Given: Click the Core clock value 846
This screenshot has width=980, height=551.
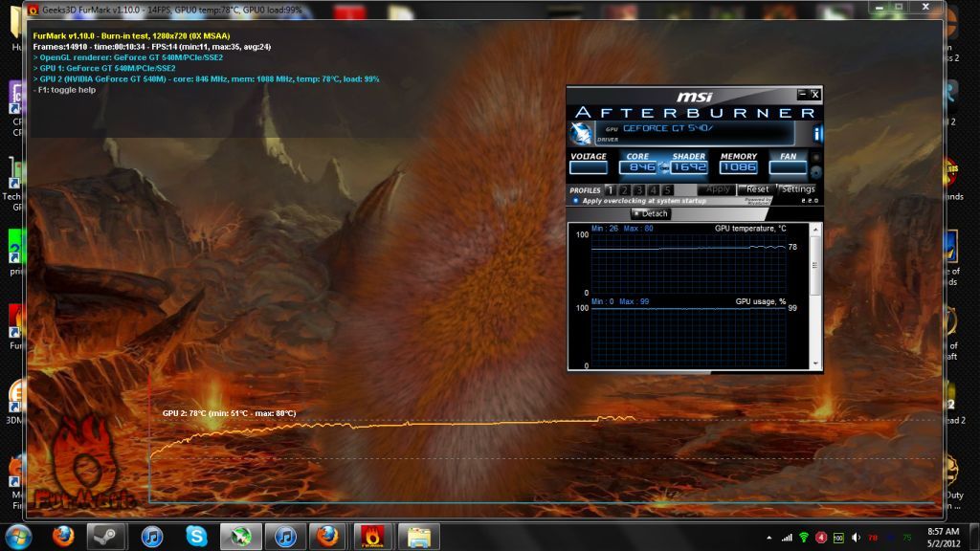Looking at the screenshot, I should point(638,167).
